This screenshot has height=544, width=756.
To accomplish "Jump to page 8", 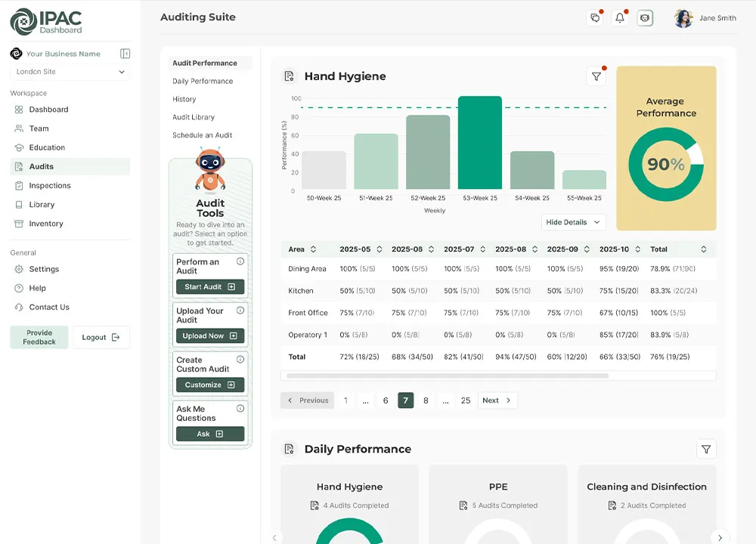I will click(x=426, y=400).
